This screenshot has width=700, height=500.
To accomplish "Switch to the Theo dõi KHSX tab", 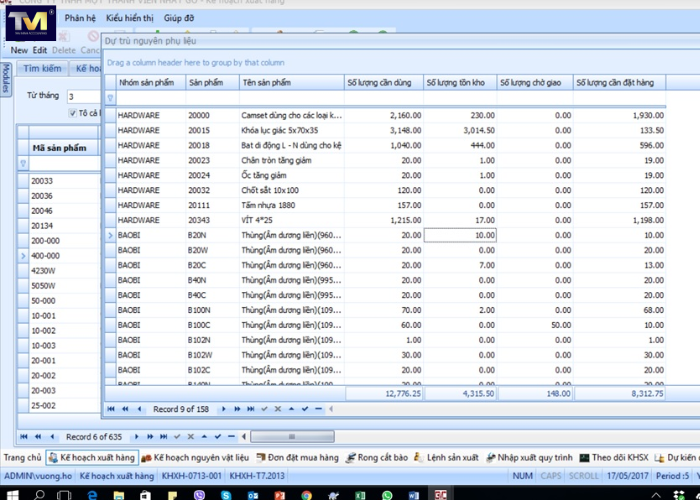I will tap(614, 458).
